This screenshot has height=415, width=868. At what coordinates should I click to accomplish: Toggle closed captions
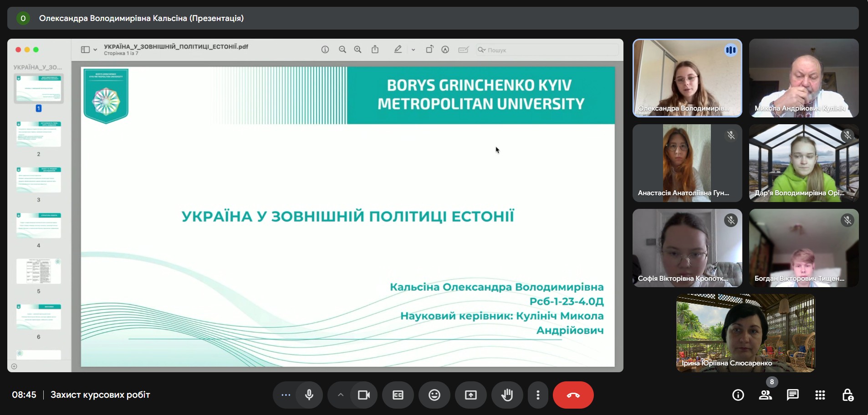[x=398, y=395]
